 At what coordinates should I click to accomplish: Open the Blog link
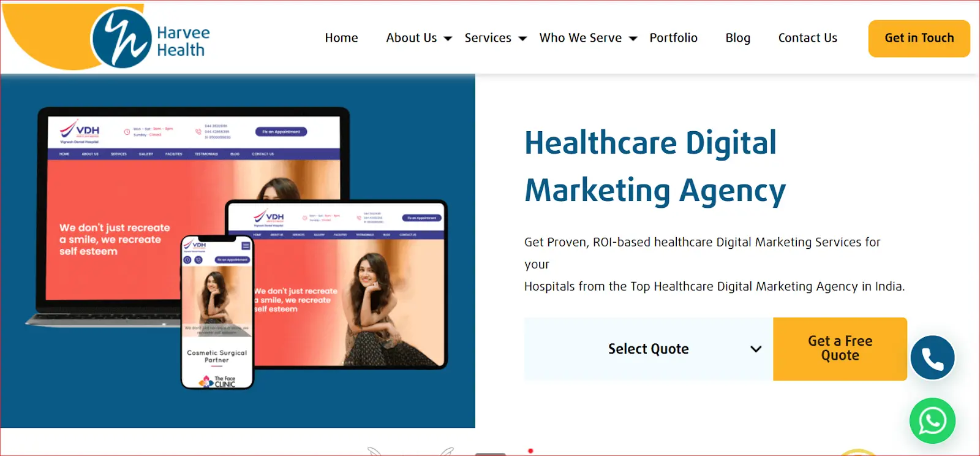tap(737, 38)
